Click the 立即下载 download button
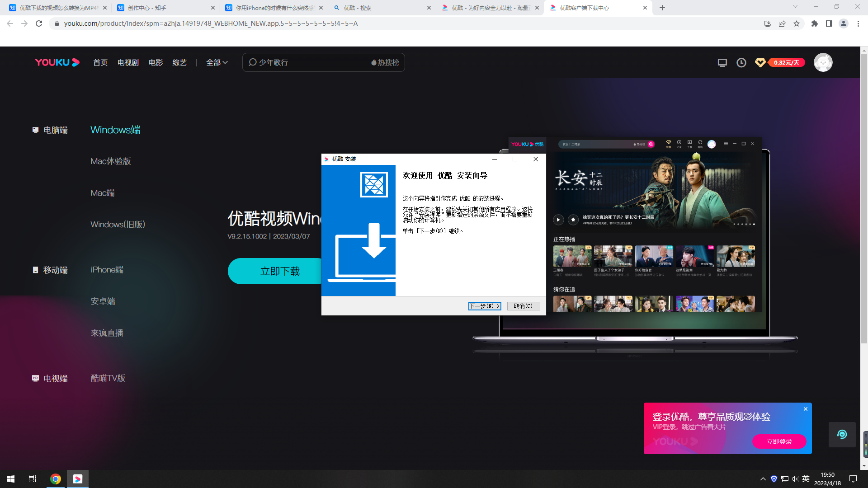Image resolution: width=868 pixels, height=488 pixels. click(275, 271)
